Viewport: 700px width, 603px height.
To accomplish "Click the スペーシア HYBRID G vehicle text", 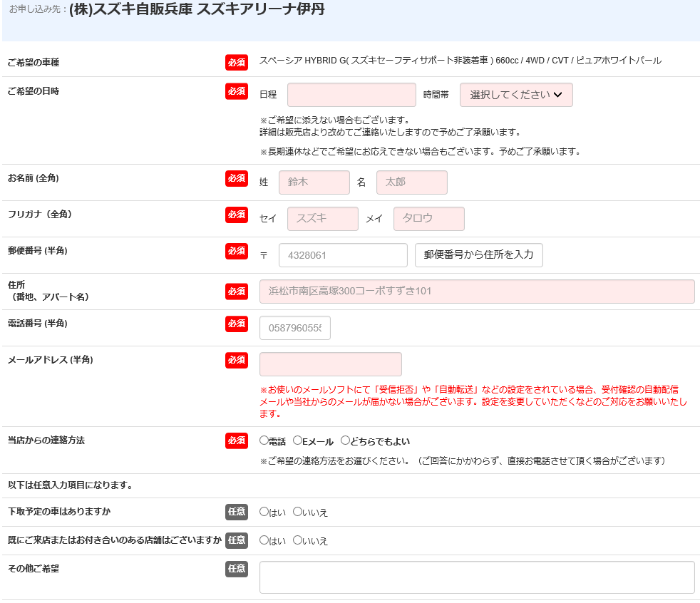I will click(460, 61).
